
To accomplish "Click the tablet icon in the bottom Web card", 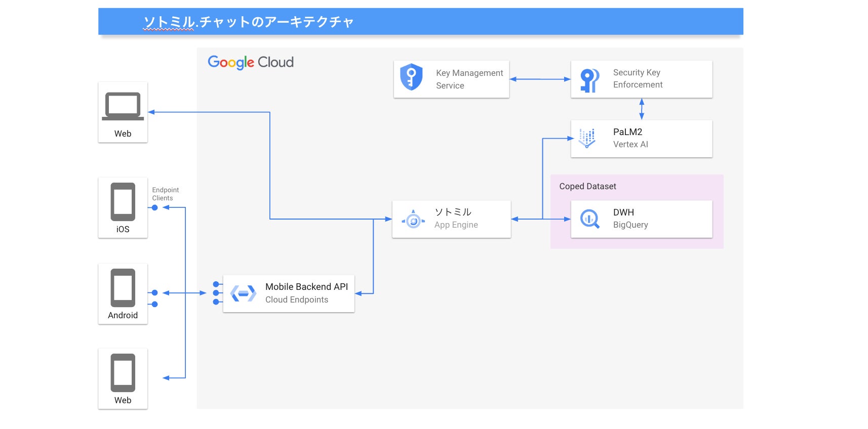I will [123, 373].
